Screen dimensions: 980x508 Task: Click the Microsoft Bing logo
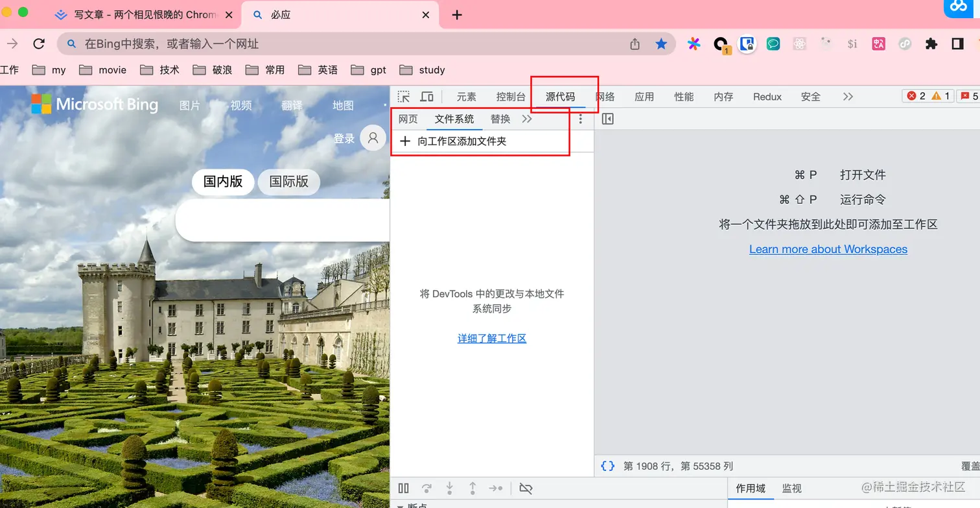pyautogui.click(x=95, y=104)
